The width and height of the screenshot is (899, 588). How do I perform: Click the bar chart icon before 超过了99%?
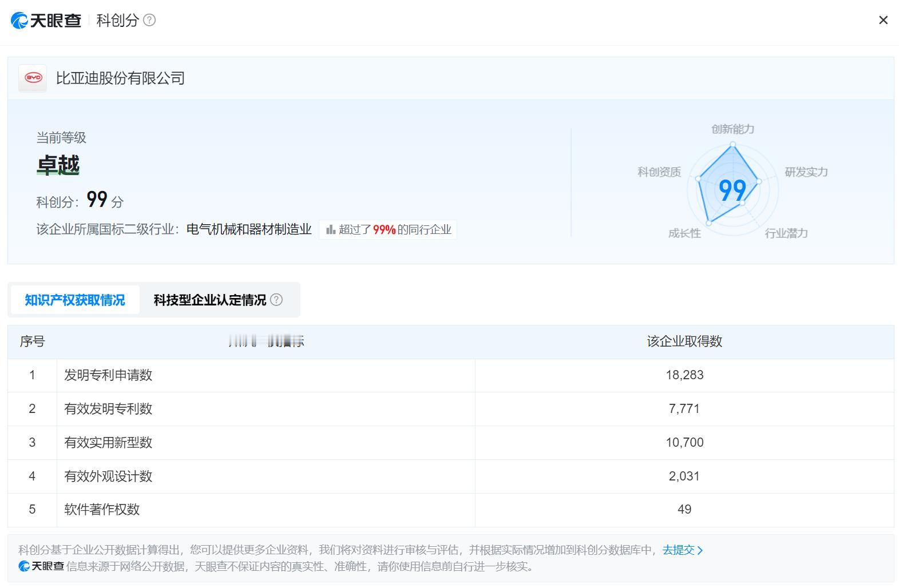(x=331, y=229)
